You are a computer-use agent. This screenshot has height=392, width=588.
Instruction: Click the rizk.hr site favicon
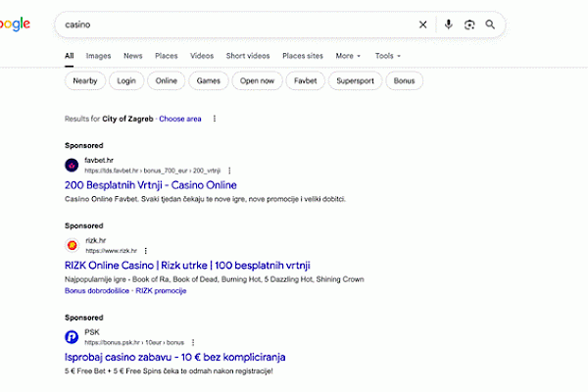[72, 246]
